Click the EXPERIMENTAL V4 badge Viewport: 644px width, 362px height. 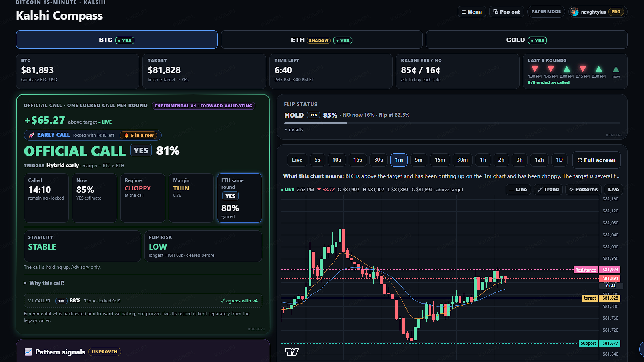[x=203, y=106]
